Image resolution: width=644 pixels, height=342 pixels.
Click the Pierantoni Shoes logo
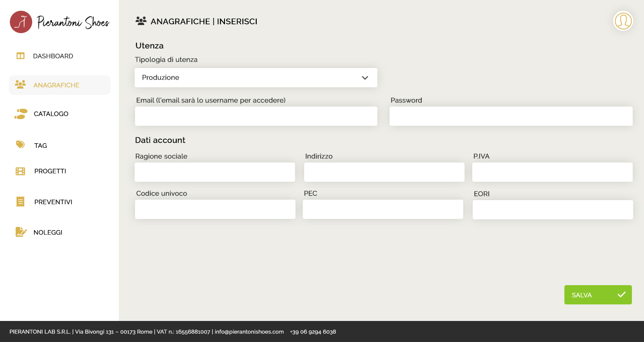click(x=59, y=22)
